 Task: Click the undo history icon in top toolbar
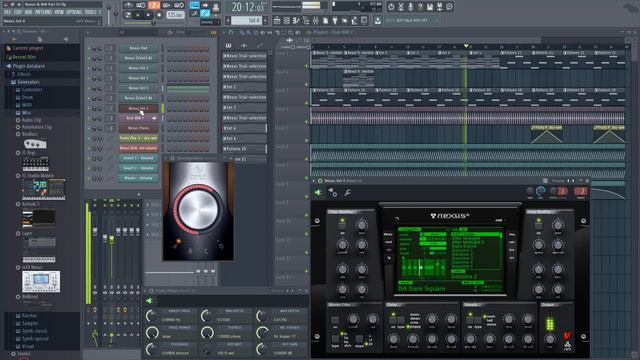click(x=391, y=7)
